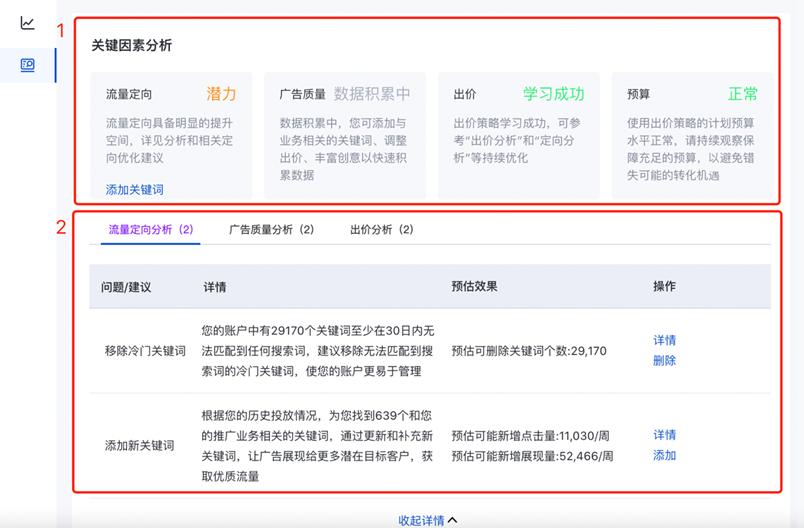Image resolution: width=804 pixels, height=528 pixels.
Task: Select the 预算 card title
Action: (638, 95)
